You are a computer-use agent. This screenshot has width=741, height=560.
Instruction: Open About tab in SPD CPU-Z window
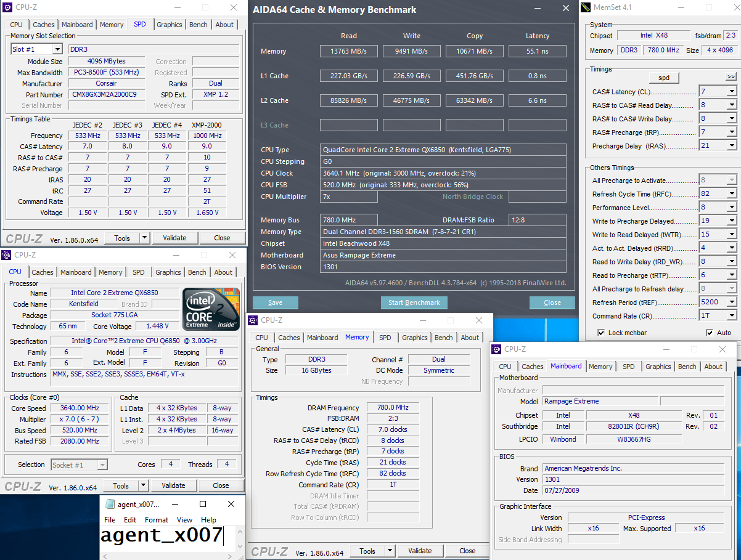tap(224, 25)
